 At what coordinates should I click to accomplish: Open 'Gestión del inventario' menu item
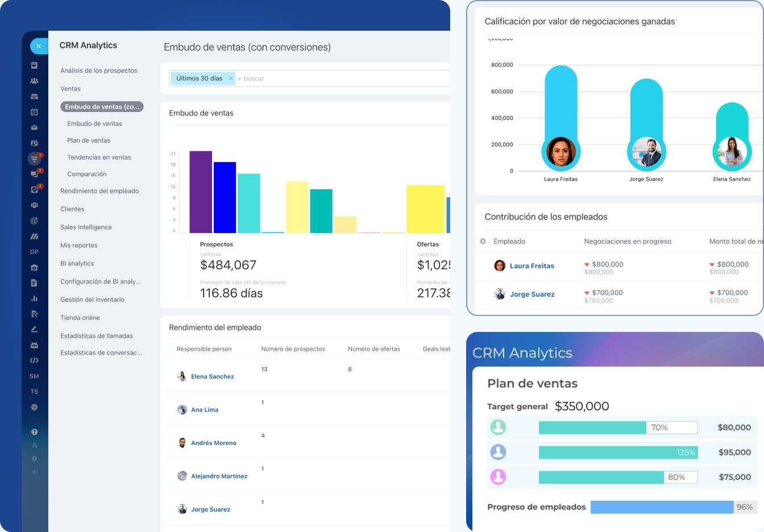tap(92, 300)
